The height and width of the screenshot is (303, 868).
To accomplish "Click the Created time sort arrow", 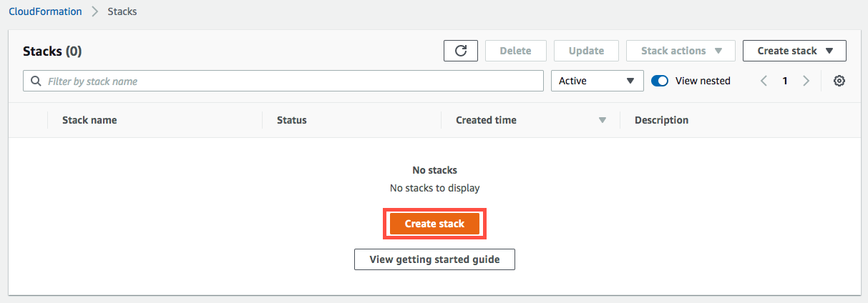I will [602, 120].
